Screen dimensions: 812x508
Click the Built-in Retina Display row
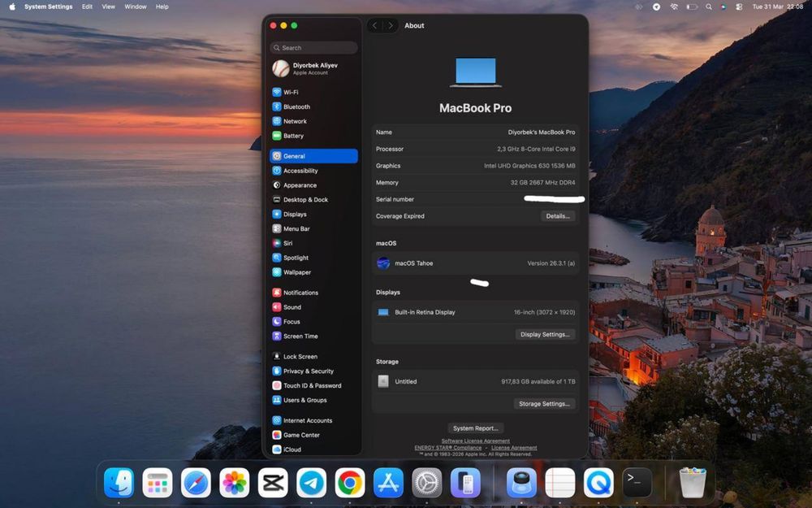click(475, 312)
